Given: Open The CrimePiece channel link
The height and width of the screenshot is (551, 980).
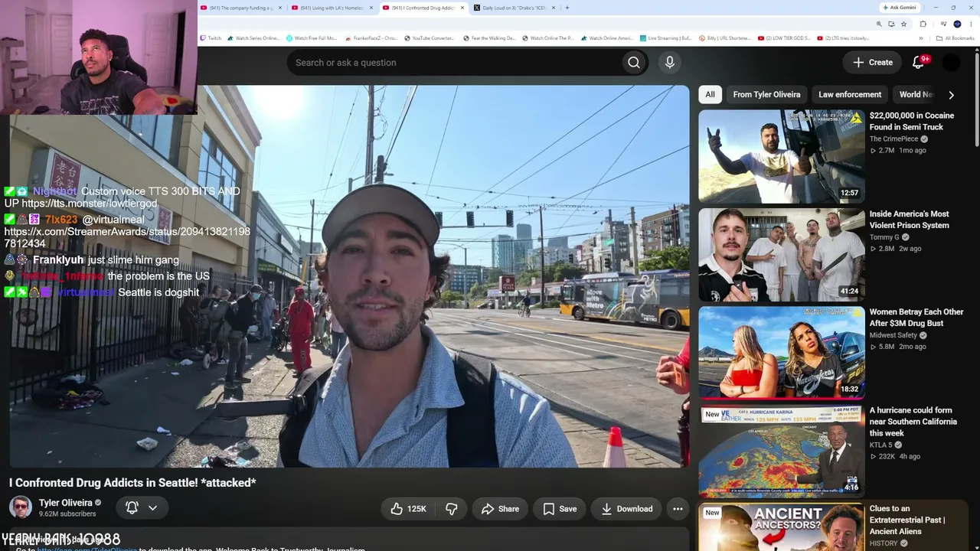Looking at the screenshot, I should tap(893, 139).
